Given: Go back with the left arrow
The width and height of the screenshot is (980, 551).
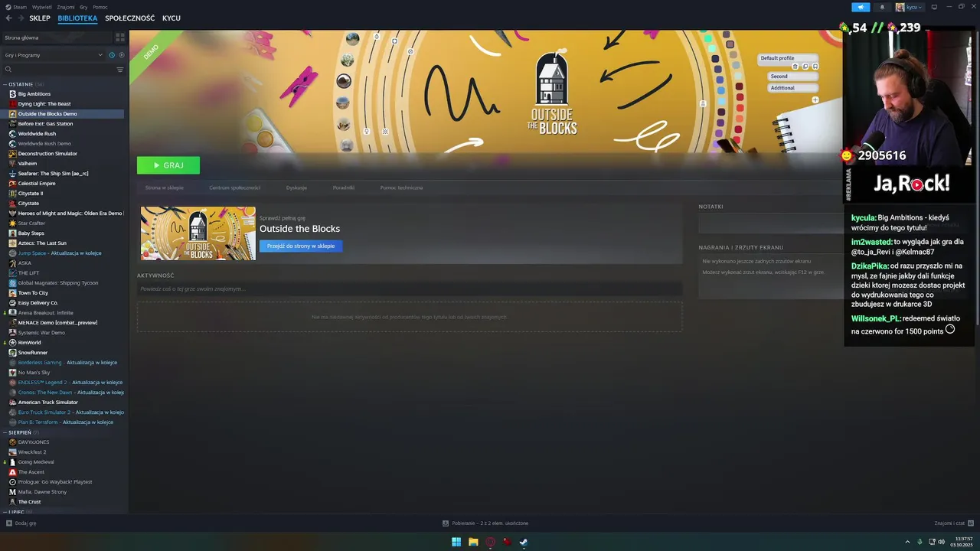Looking at the screenshot, I should point(9,18).
